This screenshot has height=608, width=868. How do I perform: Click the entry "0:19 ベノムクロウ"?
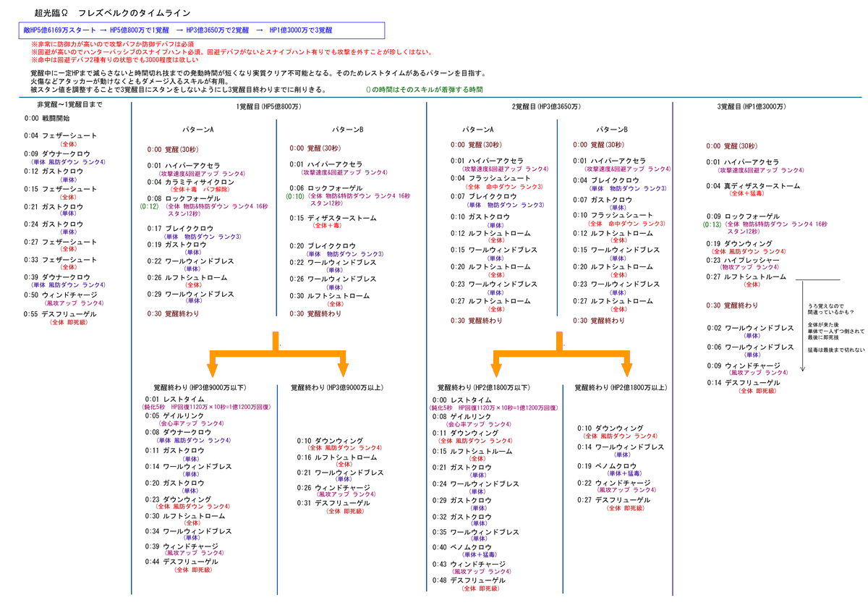[608, 466]
